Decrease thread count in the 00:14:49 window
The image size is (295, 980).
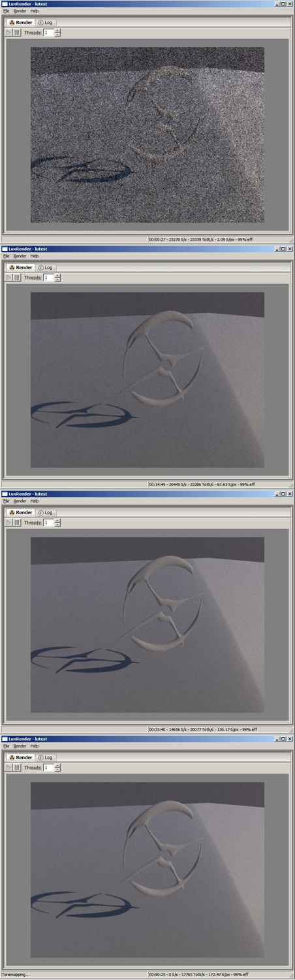pyautogui.click(x=57, y=280)
